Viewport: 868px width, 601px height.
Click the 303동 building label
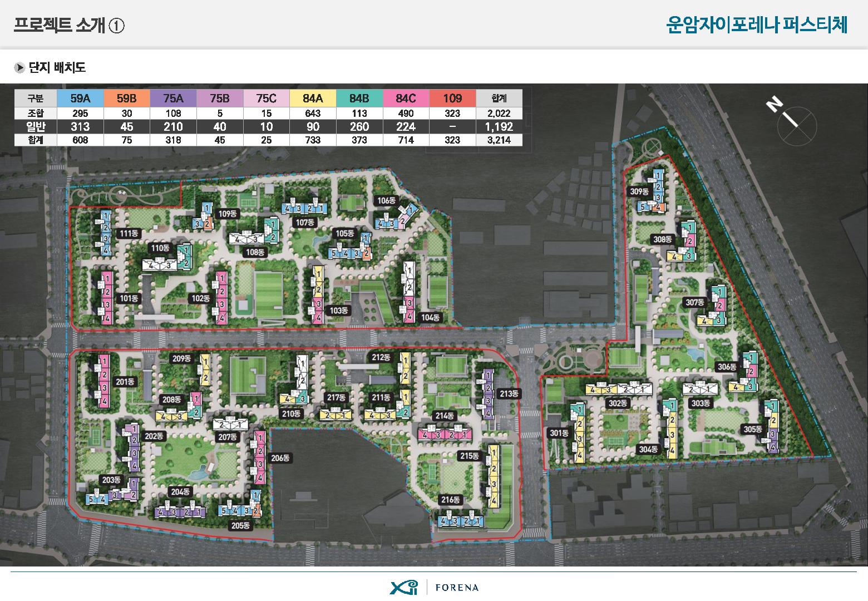701,403
